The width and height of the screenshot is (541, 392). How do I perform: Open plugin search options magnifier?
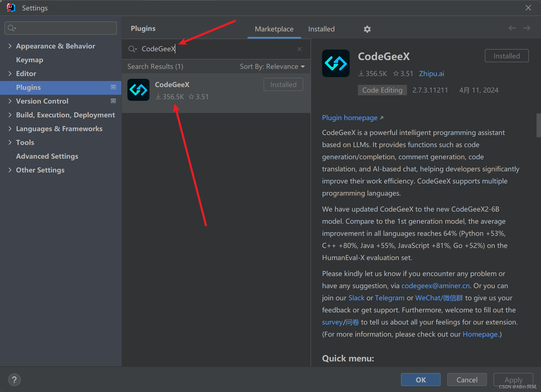point(132,49)
